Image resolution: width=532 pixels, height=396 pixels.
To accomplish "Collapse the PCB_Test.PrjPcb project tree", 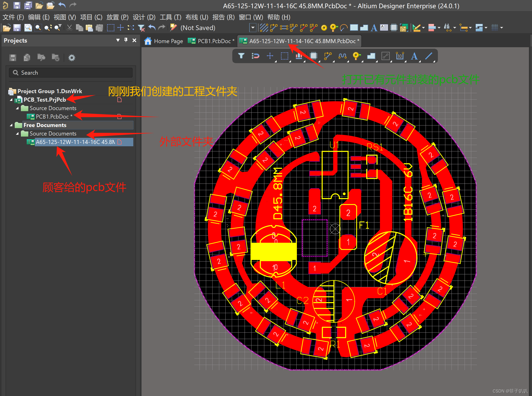I will coord(11,100).
